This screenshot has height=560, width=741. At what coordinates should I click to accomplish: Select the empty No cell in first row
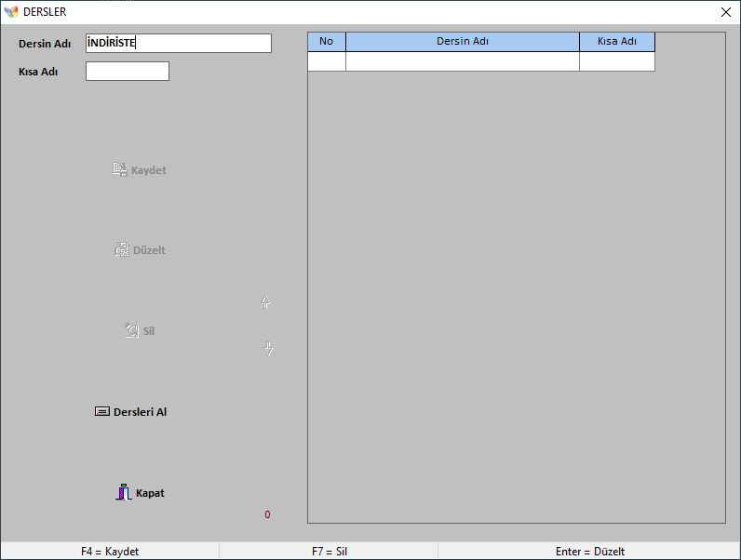click(x=327, y=61)
